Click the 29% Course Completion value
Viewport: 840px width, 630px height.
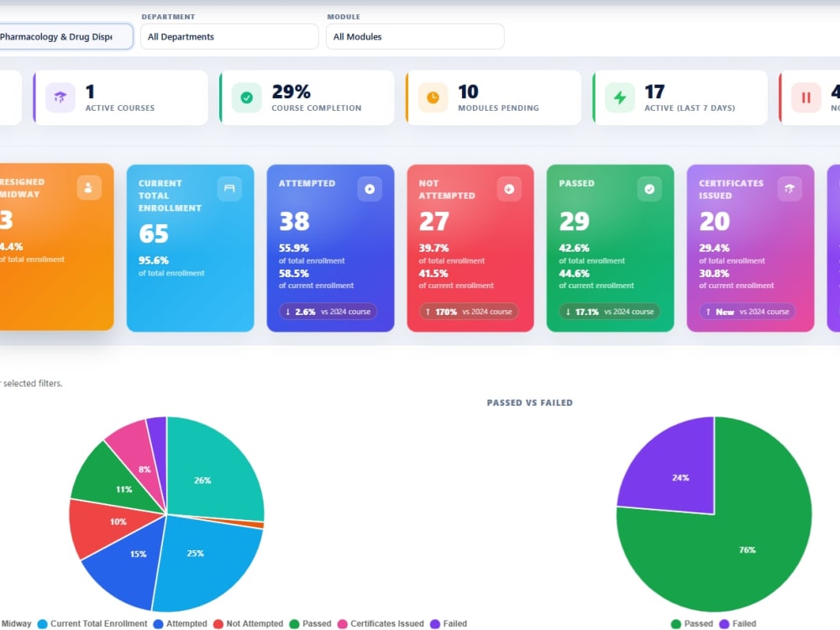291,92
